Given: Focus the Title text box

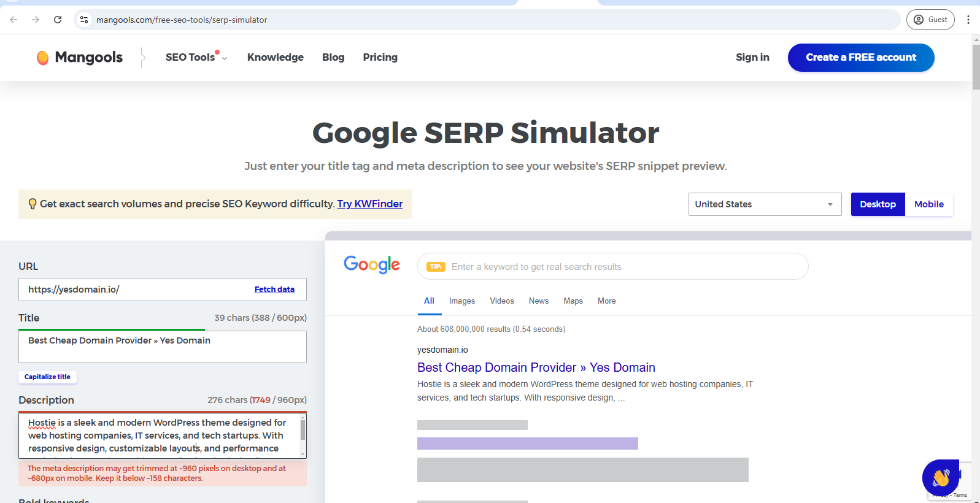Looking at the screenshot, I should click(x=163, y=347).
